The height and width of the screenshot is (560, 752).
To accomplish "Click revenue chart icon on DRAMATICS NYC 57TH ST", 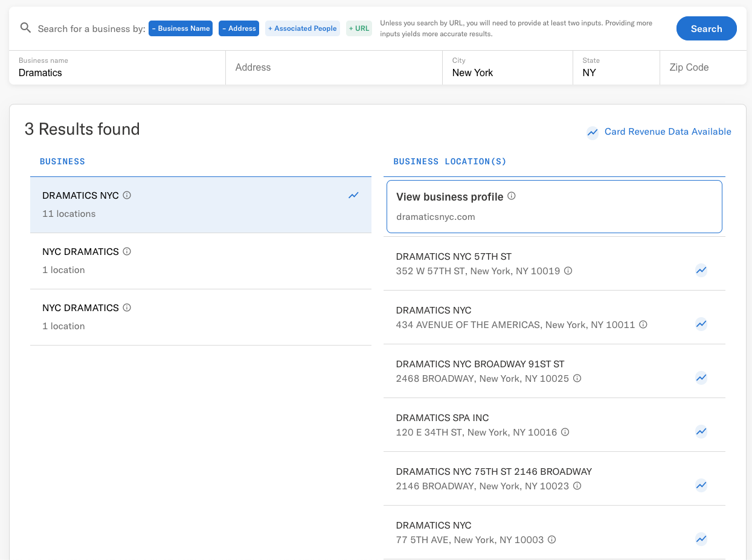I will point(701,270).
